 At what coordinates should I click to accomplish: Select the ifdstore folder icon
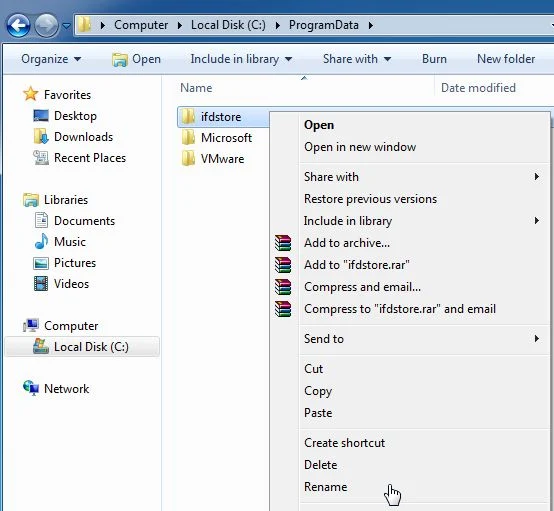(188, 116)
